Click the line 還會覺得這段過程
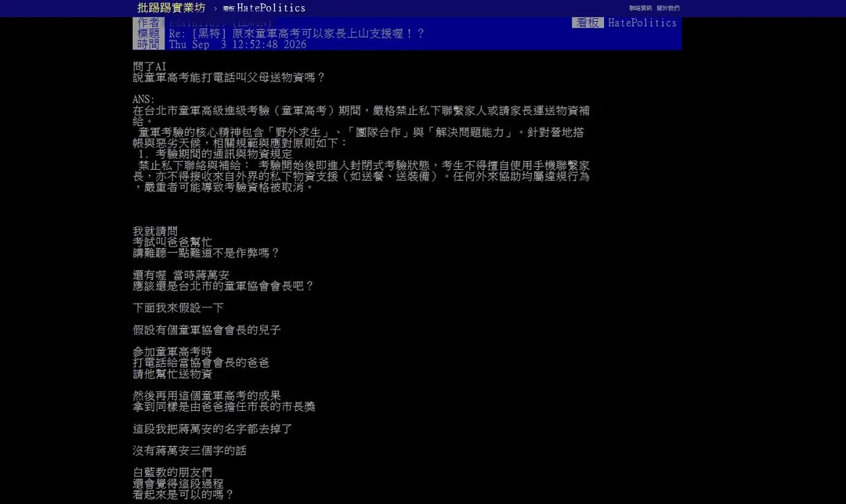Image resolution: width=846 pixels, height=504 pixels. point(178,484)
